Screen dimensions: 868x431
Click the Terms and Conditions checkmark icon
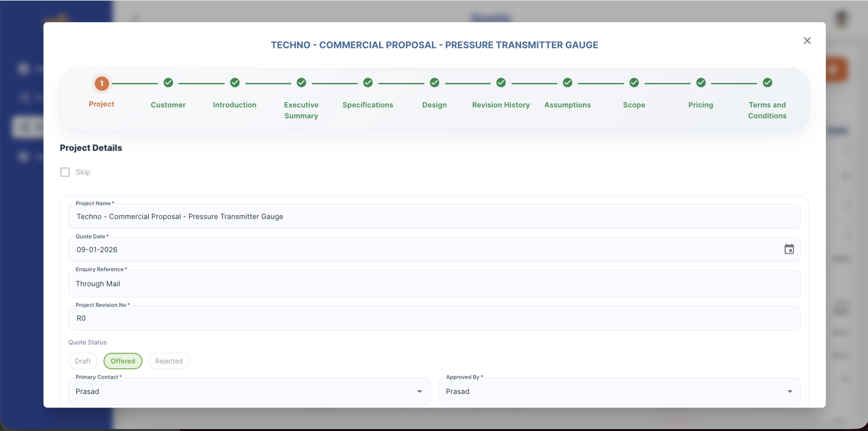point(767,83)
